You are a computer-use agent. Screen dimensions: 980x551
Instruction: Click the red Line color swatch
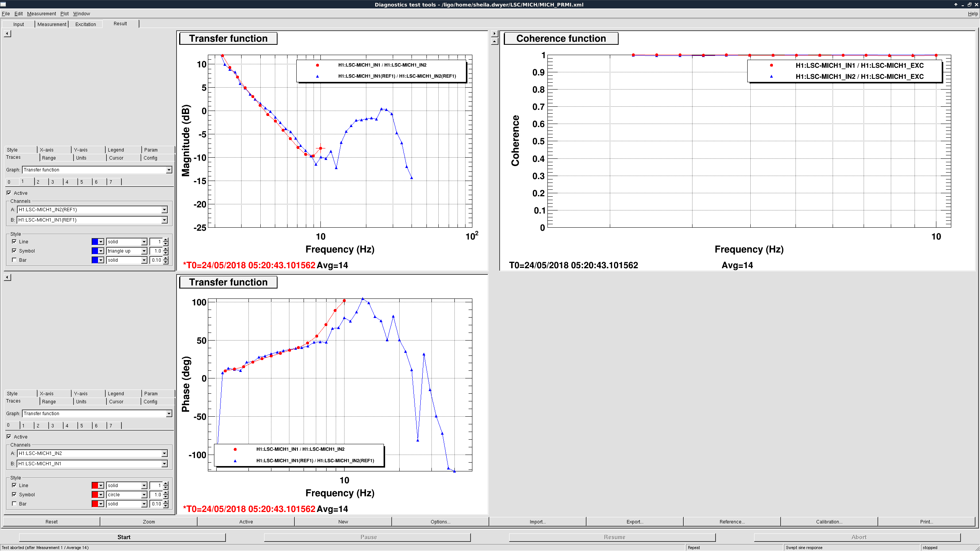(95, 486)
